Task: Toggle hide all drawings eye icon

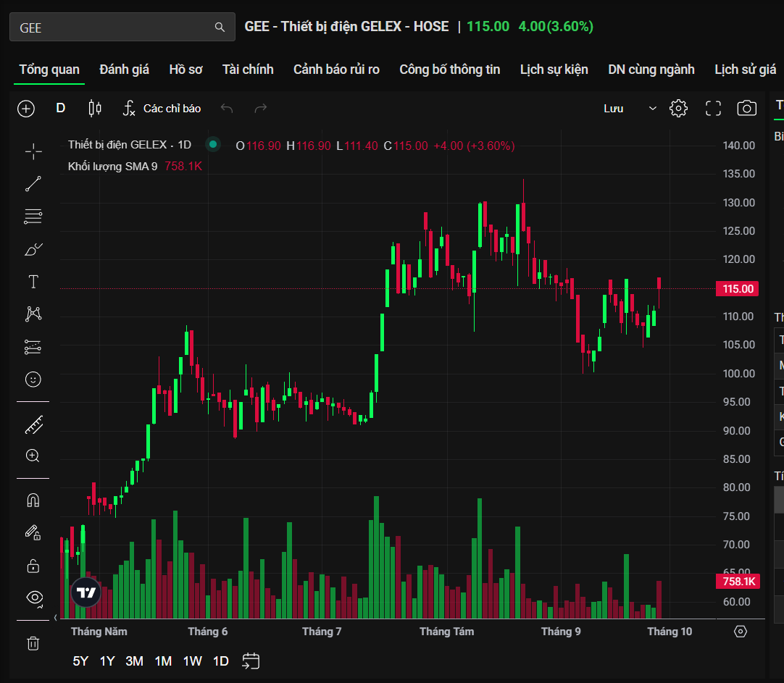Action: point(35,598)
